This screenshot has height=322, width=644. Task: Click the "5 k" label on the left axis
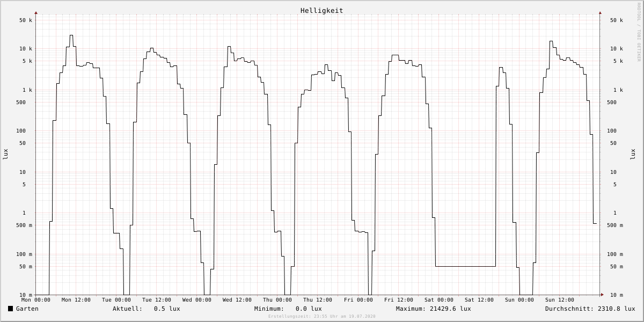27,61
